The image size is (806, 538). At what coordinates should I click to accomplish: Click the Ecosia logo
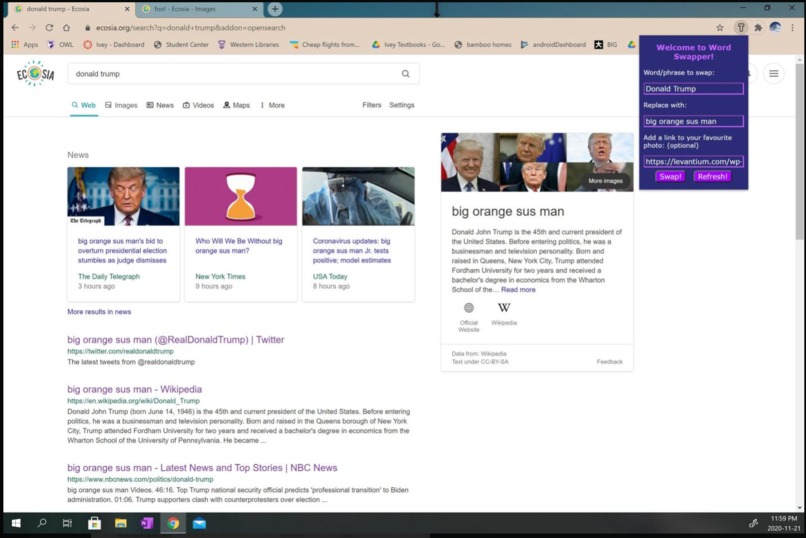pyautogui.click(x=35, y=73)
